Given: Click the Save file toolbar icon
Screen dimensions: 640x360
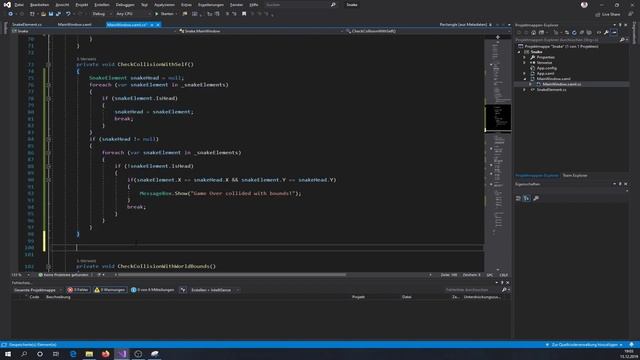Looking at the screenshot, I should (51, 14).
